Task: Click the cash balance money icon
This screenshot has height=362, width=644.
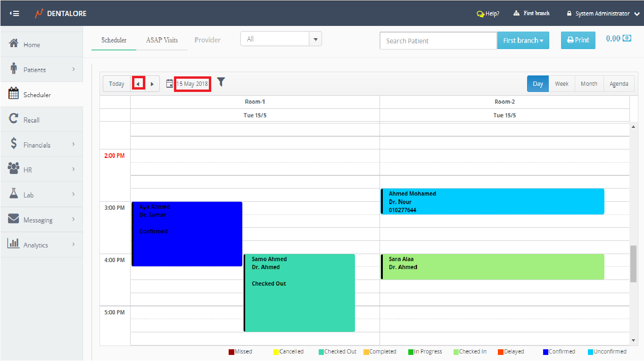Action: pyautogui.click(x=627, y=39)
